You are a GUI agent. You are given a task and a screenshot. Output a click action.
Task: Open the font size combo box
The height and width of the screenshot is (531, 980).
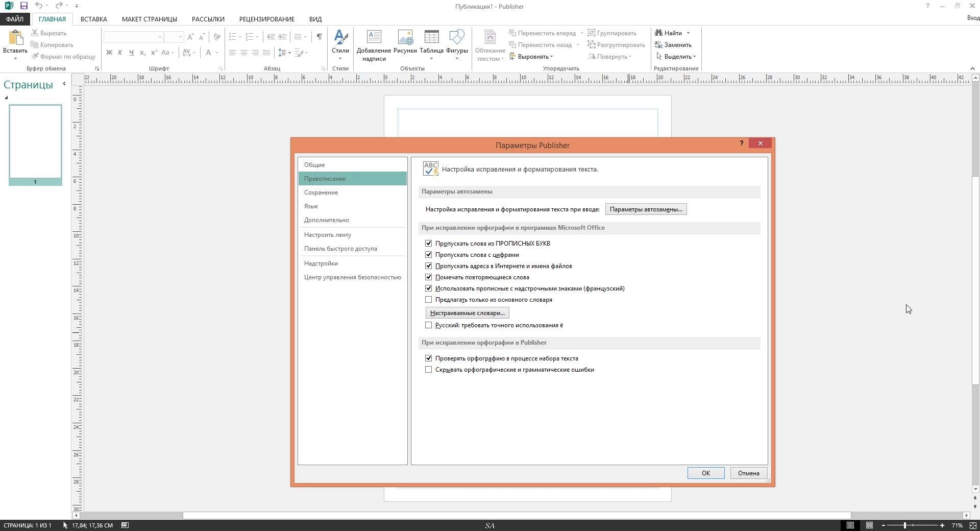174,37
